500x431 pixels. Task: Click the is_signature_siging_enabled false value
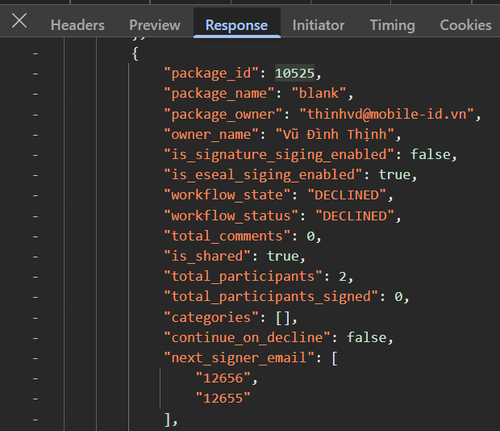pyautogui.click(x=430, y=155)
